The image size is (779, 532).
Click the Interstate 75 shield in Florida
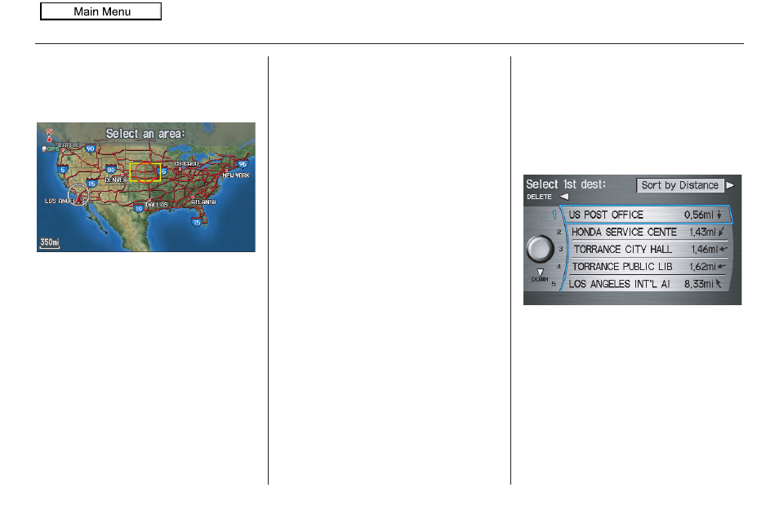tap(197, 222)
